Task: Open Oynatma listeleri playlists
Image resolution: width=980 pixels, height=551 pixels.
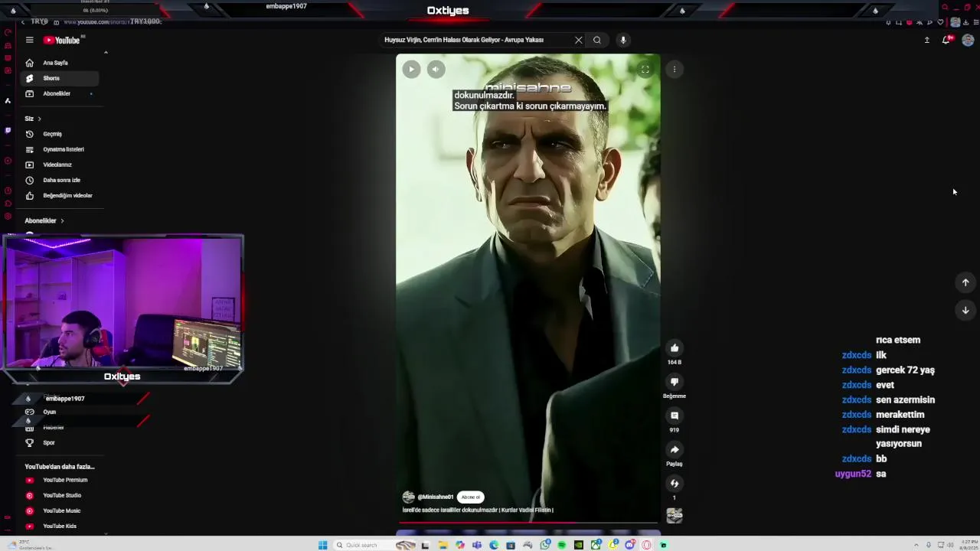Action: pyautogui.click(x=59, y=149)
